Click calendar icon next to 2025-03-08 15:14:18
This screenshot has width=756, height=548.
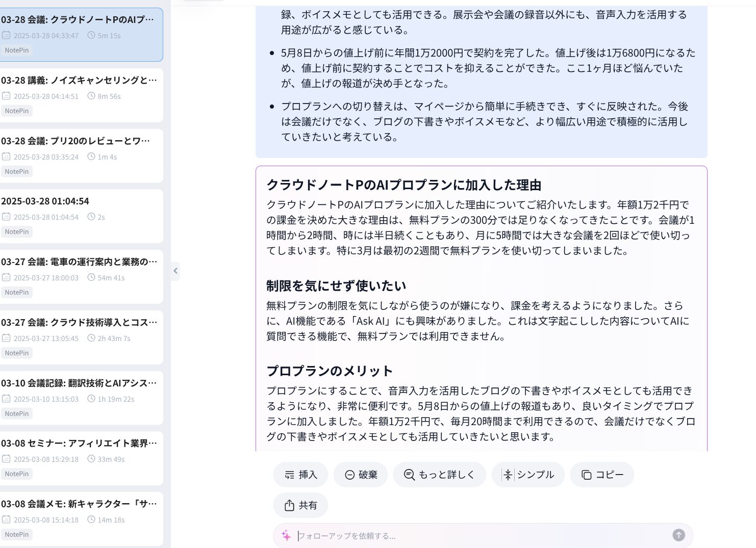click(x=6, y=519)
